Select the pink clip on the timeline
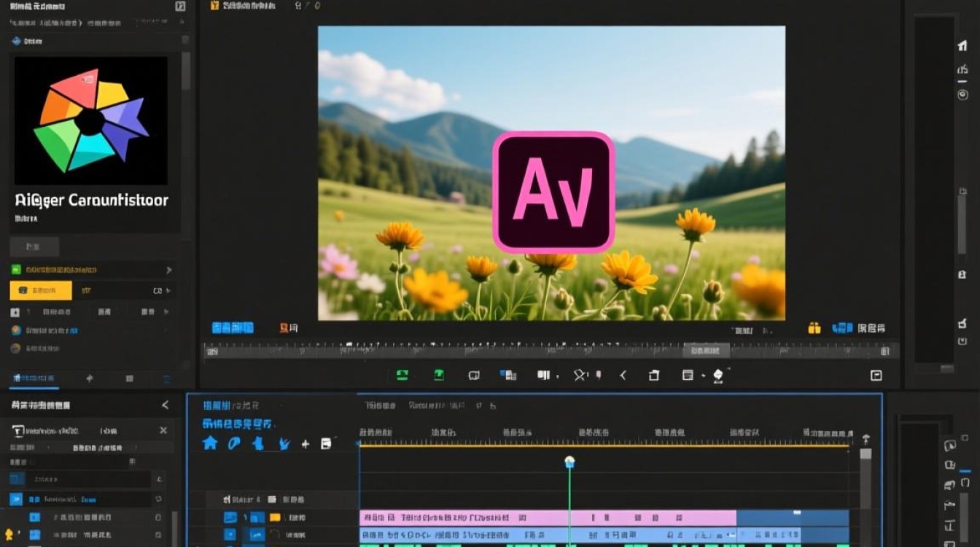The height and width of the screenshot is (547, 980). coord(548,517)
